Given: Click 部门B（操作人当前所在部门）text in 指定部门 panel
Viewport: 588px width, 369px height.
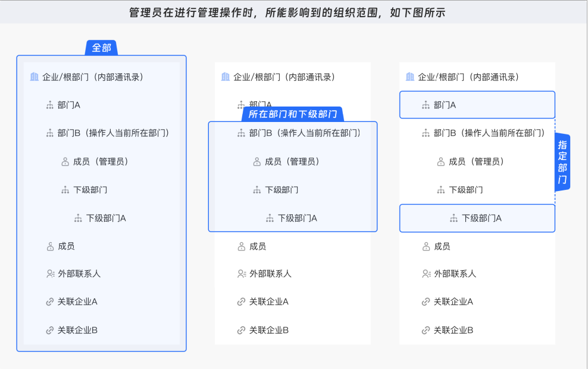Looking at the screenshot, I should coord(489,133).
